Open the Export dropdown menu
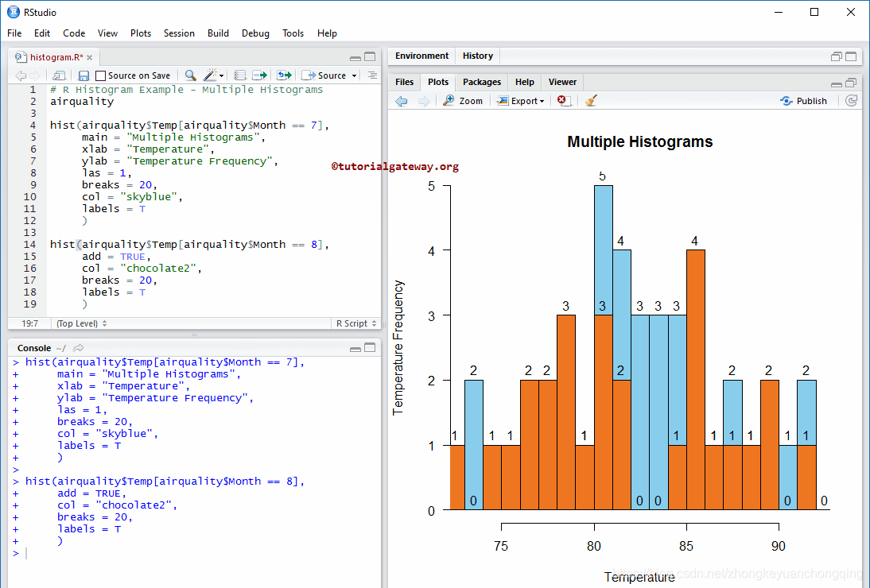This screenshot has width=870, height=588. pos(520,101)
